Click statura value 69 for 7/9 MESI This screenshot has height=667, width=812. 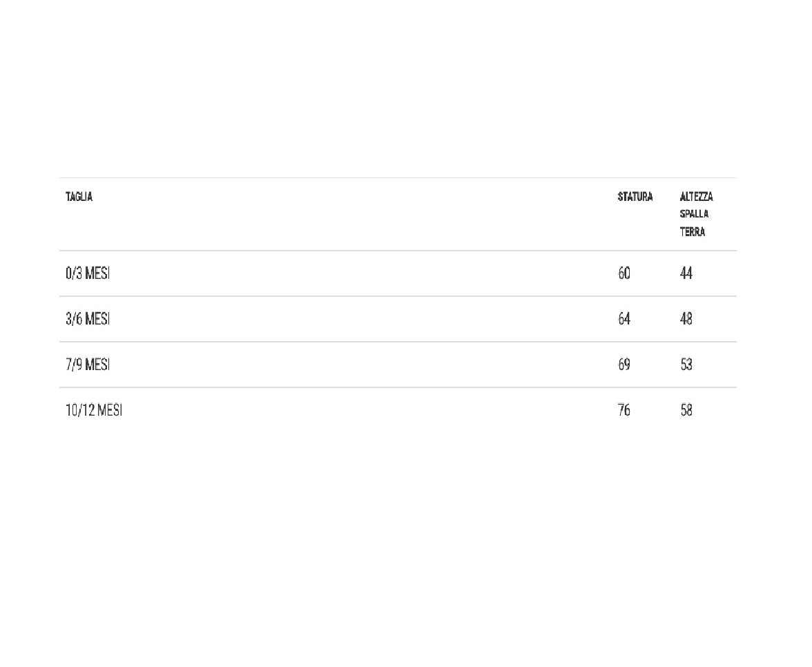click(624, 365)
